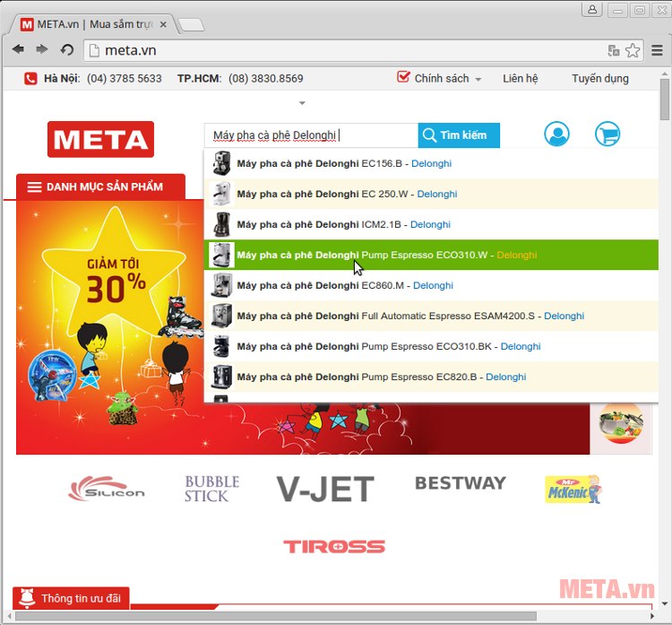Click the Thông tin ưu đãi tab
Viewport: 672px width, 625px height.
[x=71, y=598]
